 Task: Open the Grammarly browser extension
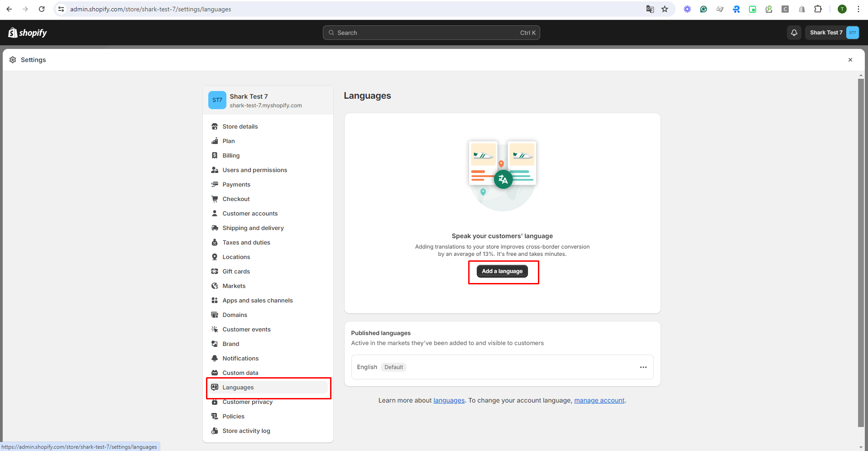click(703, 9)
